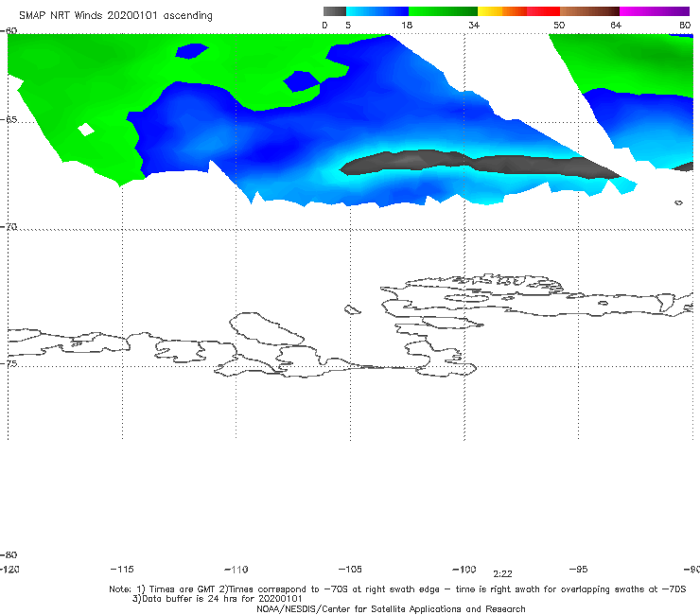This screenshot has width=700, height=615.
Task: Click the longitude label "-105"
Action: 350,570
